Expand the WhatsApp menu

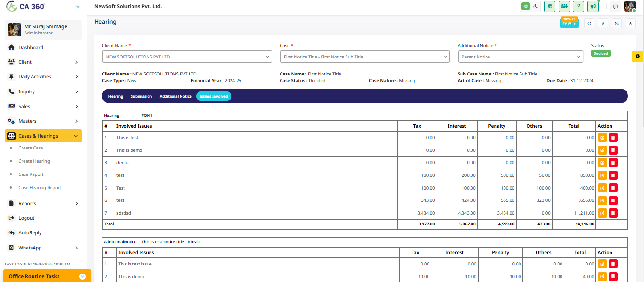(43, 248)
